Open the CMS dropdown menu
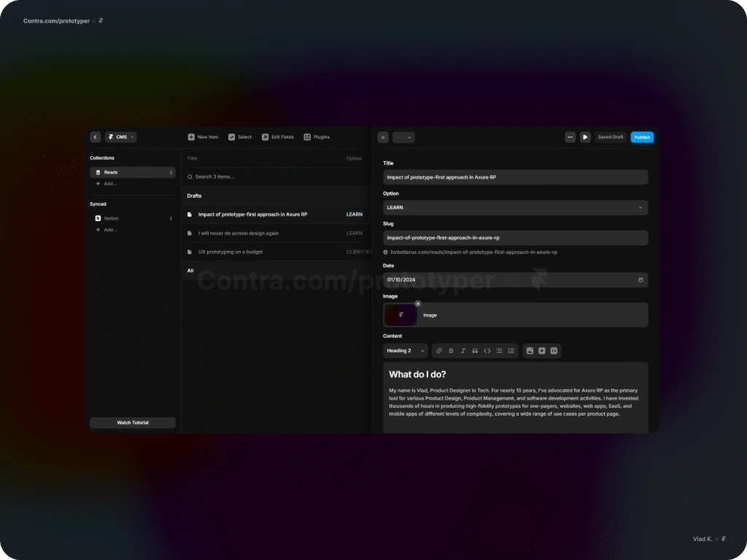This screenshot has width=747, height=560. coord(121,137)
